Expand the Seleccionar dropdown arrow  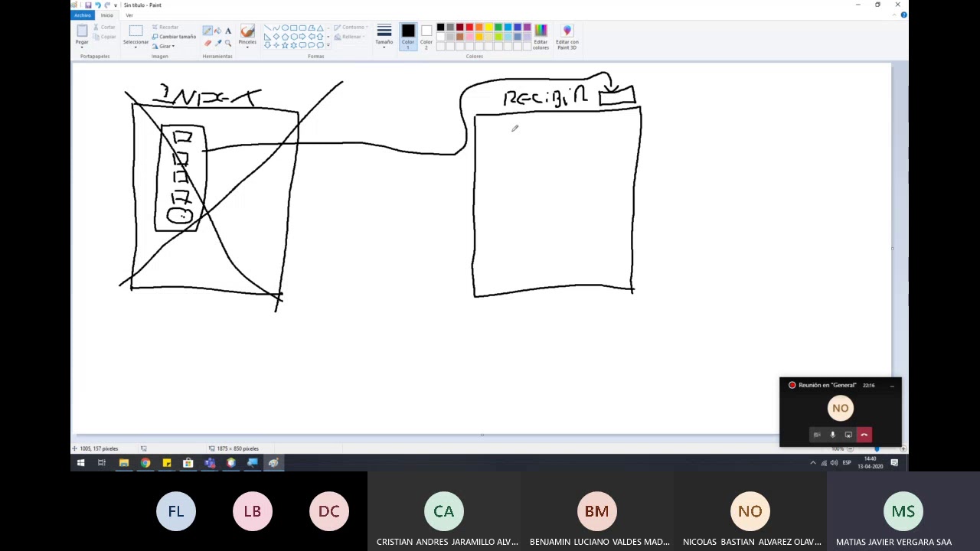click(136, 47)
